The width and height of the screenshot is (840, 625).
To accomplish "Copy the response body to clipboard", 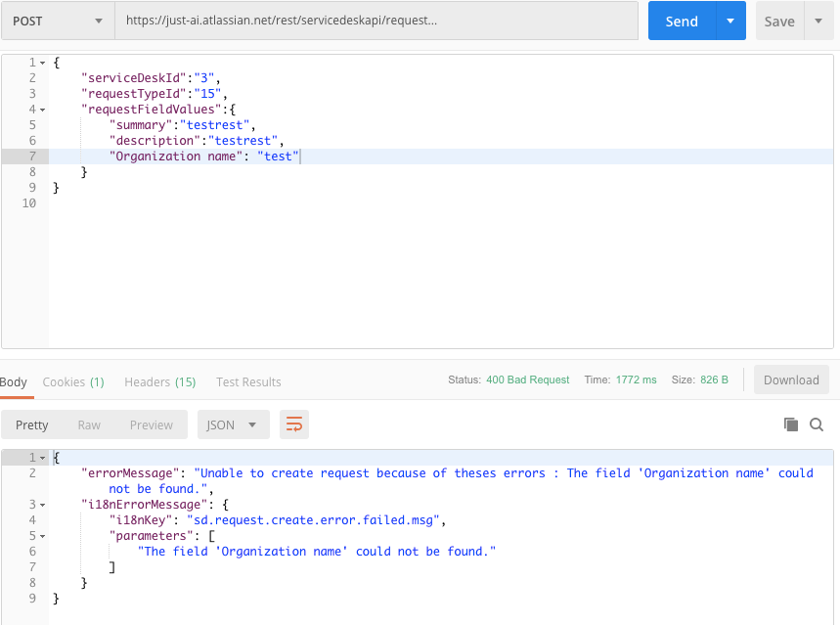I will pyautogui.click(x=791, y=424).
